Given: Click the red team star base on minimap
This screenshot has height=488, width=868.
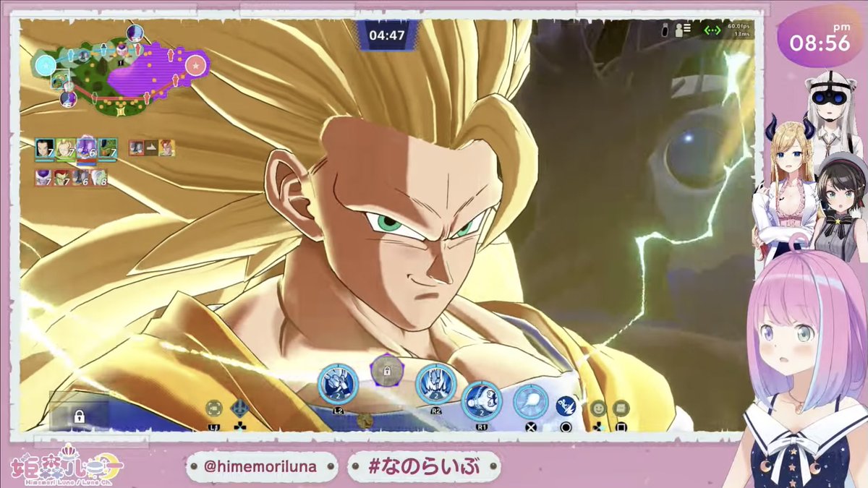Looking at the screenshot, I should pyautogui.click(x=195, y=67).
